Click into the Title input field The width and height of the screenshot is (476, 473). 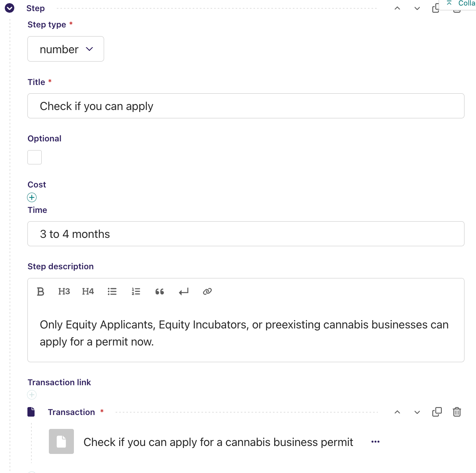click(x=246, y=106)
